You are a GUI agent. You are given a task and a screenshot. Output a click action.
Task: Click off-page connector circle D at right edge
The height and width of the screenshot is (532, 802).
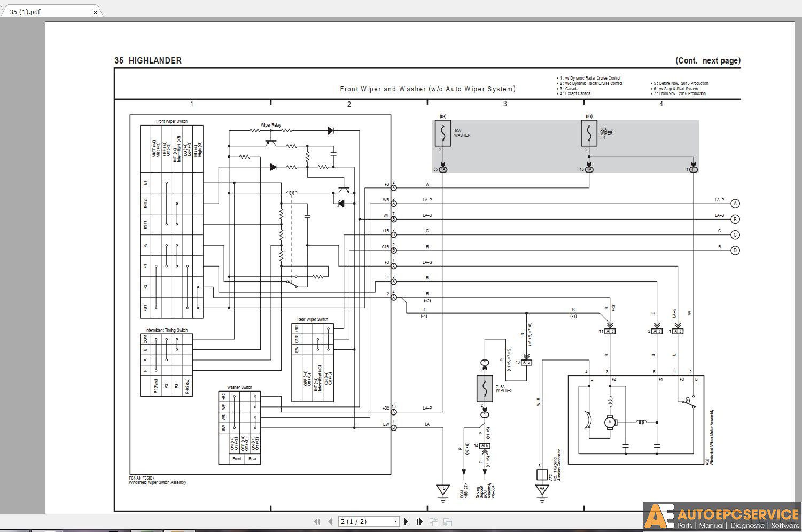[735, 250]
